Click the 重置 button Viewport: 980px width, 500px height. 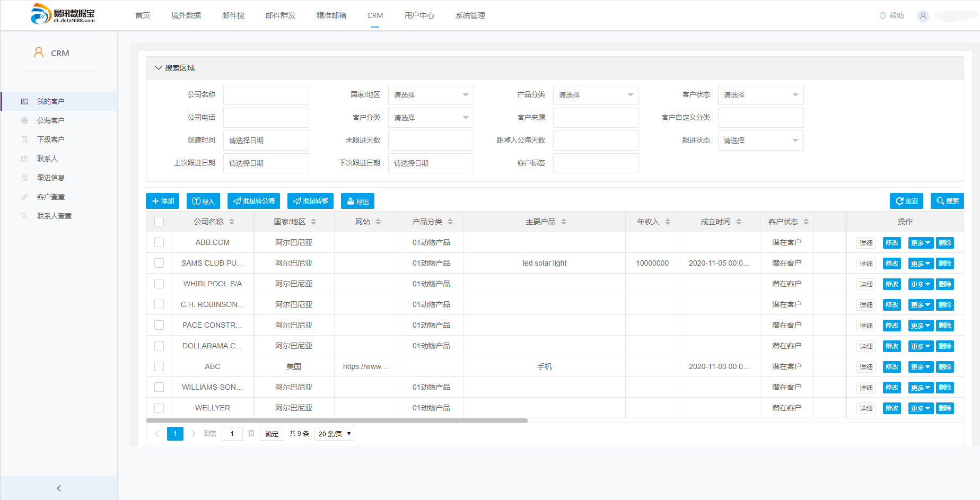tap(906, 201)
